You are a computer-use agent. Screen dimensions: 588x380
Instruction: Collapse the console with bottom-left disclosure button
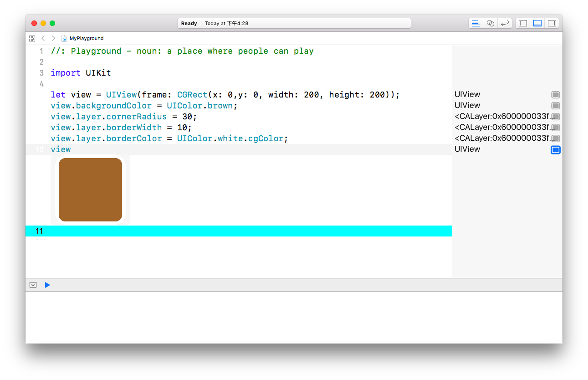click(33, 285)
